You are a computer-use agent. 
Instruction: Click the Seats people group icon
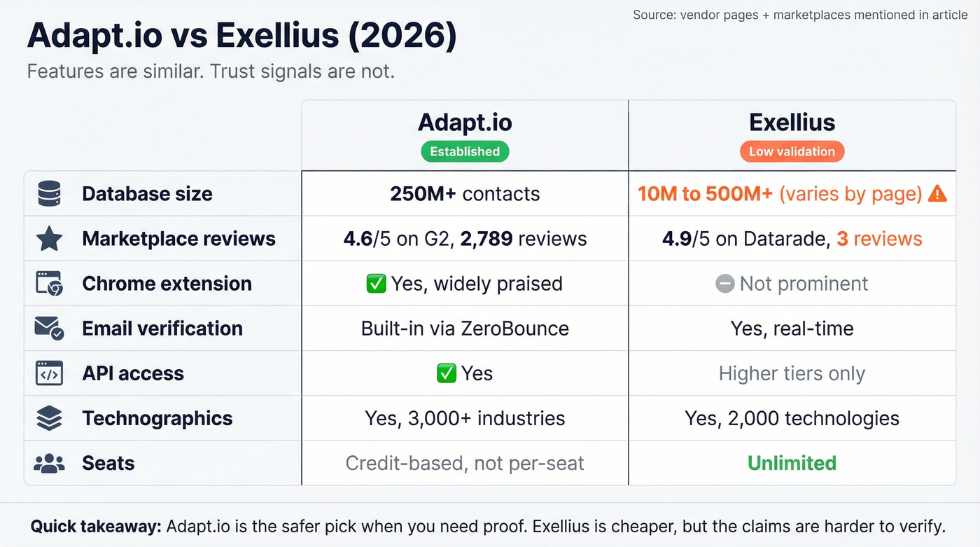point(49,463)
